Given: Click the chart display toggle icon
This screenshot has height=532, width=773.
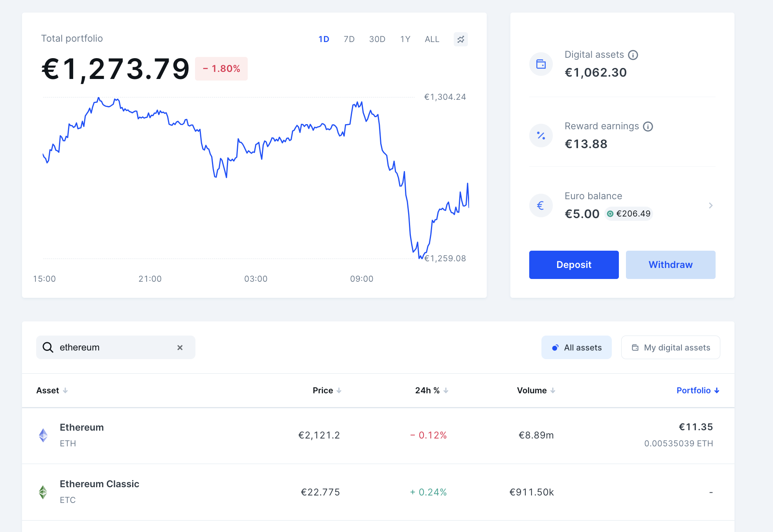Looking at the screenshot, I should (x=460, y=39).
